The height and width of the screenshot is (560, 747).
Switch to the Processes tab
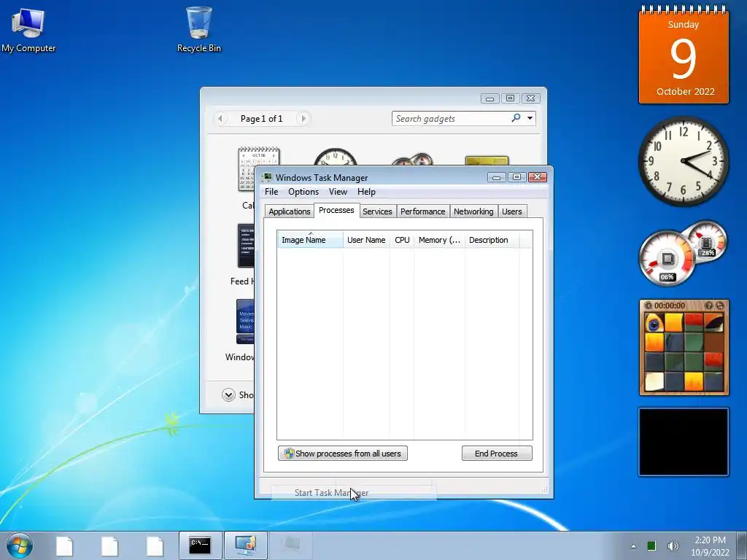point(336,210)
